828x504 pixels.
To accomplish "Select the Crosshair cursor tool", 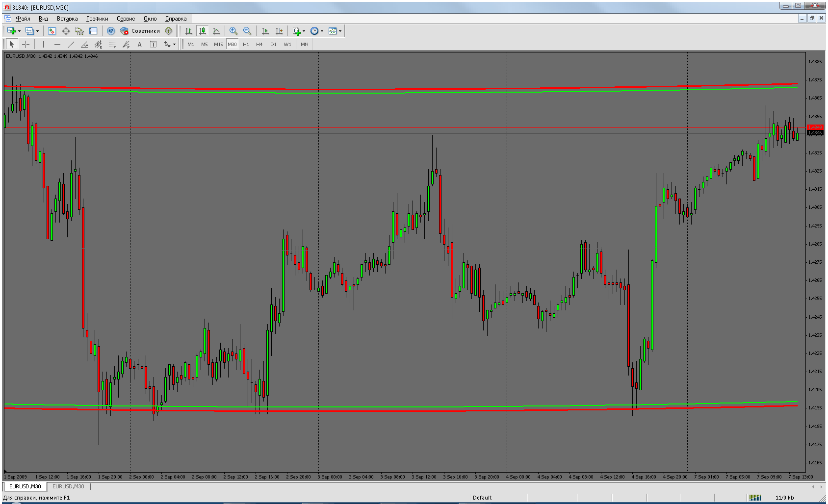I will click(x=26, y=44).
